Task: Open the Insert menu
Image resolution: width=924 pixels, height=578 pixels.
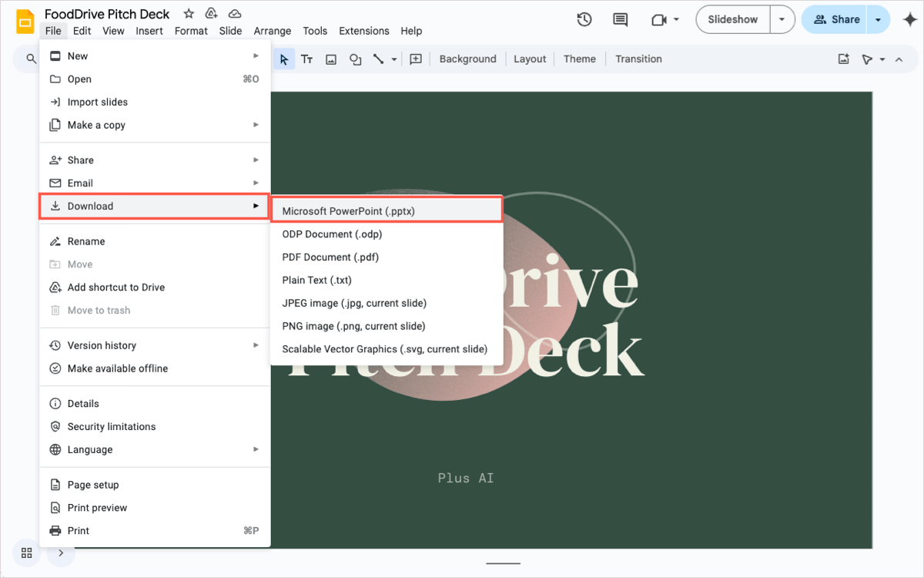Action: [149, 31]
